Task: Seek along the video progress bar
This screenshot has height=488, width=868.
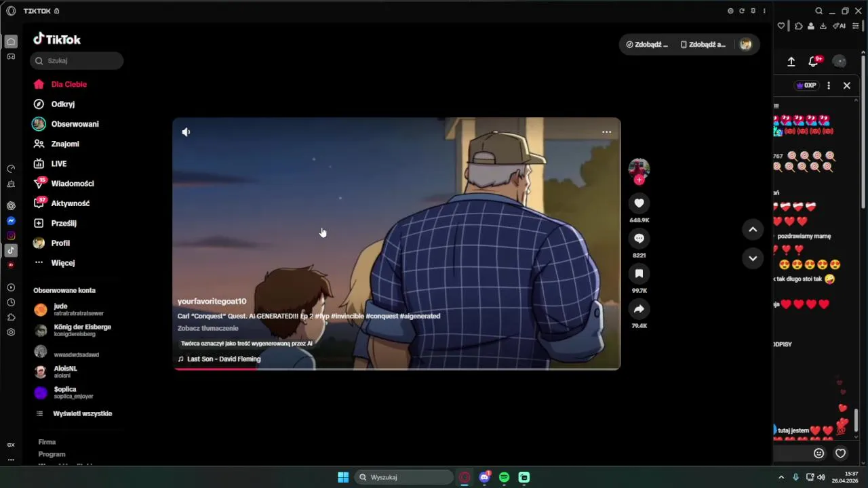Action: (x=397, y=369)
